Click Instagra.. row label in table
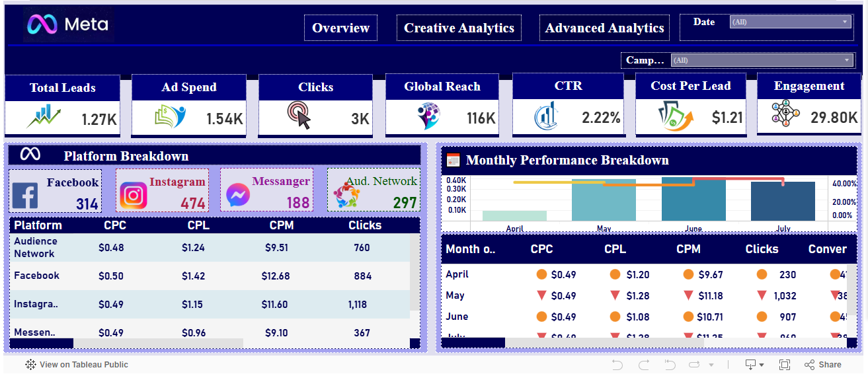The height and width of the screenshot is (378, 868). [36, 304]
